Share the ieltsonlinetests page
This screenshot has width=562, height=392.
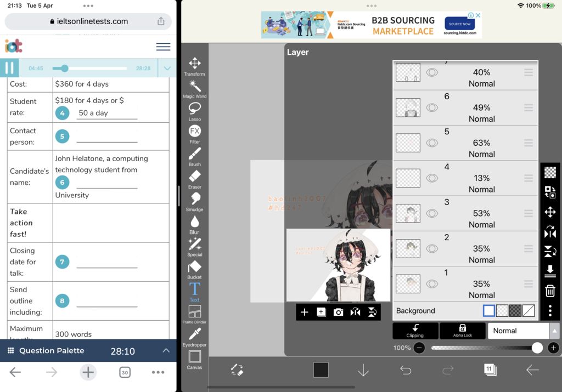coord(161,21)
